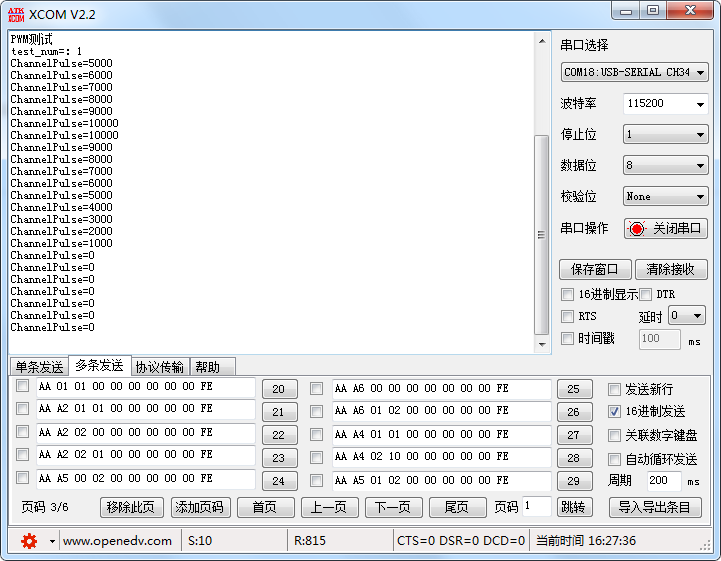Screen dimensions: 721x561
Task: Click the 尾页 last page button
Action: [x=458, y=508]
